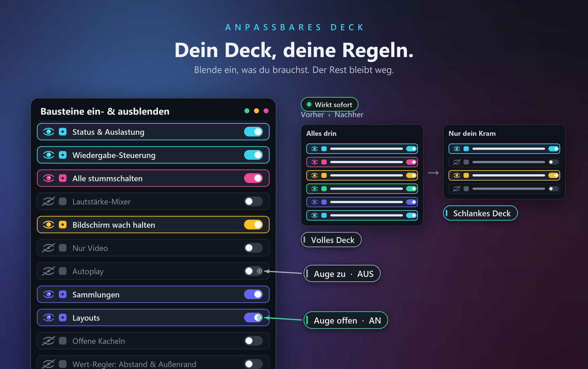Click the cyan square icon of Wiedergabe-Steuerung
This screenshot has height=369, width=588.
point(63,155)
